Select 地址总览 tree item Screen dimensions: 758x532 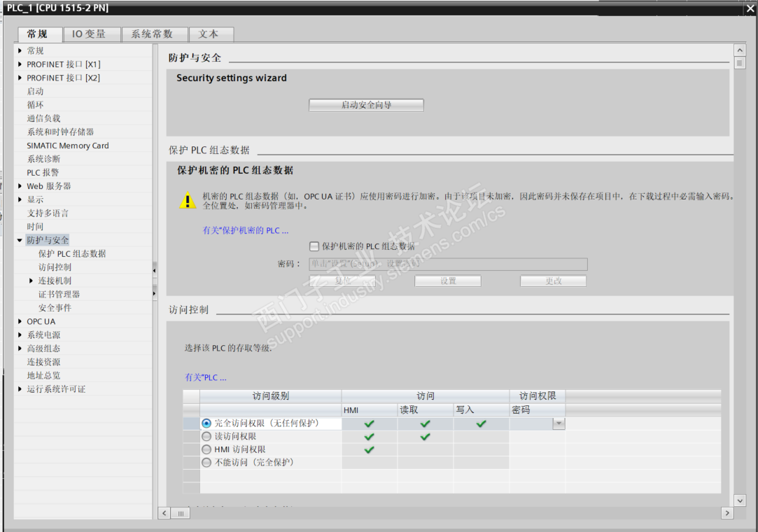point(44,375)
